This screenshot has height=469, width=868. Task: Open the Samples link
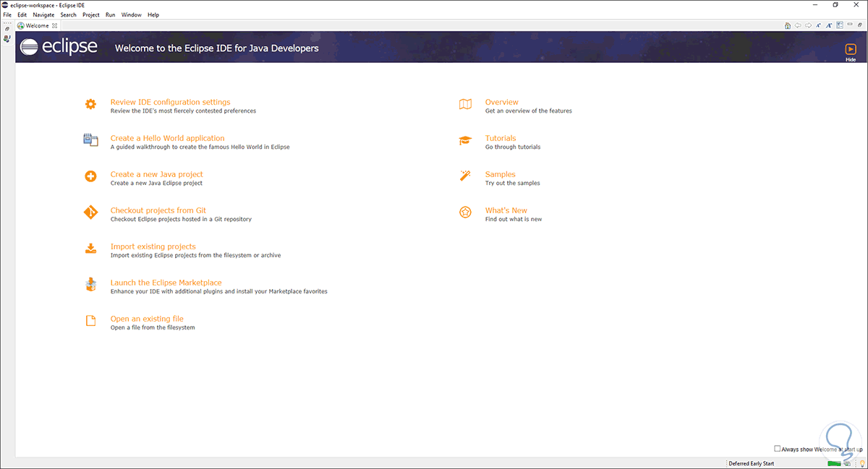500,174
